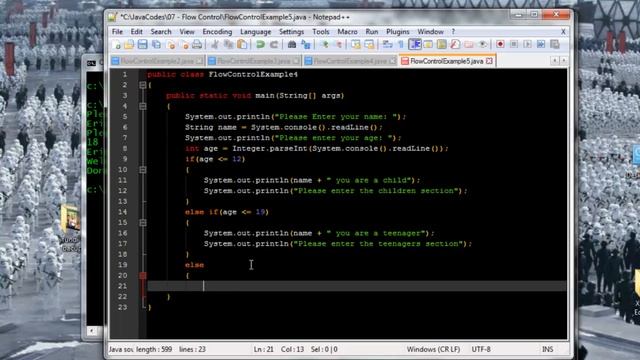Toggle Show All Characters pilcrow icon
Viewport: 640px width, 360px height.
tap(401, 44)
